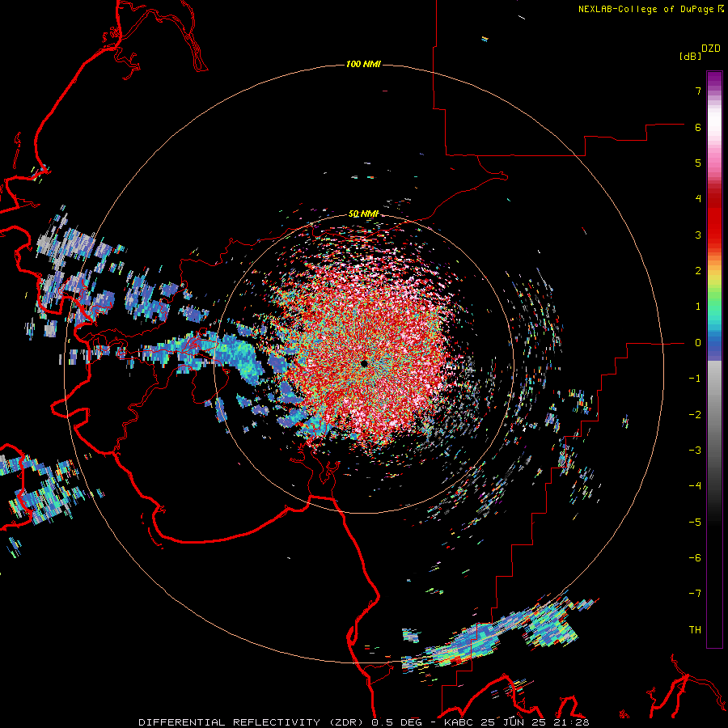This screenshot has width=728, height=728.
Task: Select the -7 value on the scale
Action: pos(695,594)
